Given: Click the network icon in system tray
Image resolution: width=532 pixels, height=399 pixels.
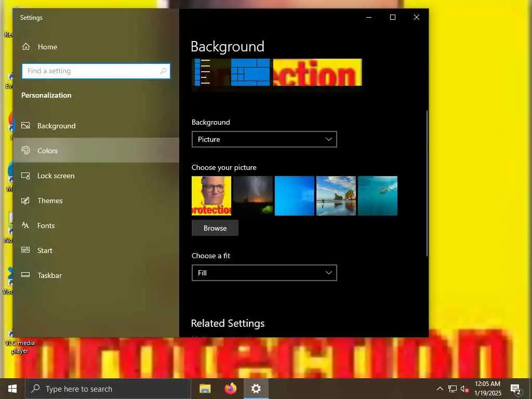Looking at the screenshot, I should (453, 389).
